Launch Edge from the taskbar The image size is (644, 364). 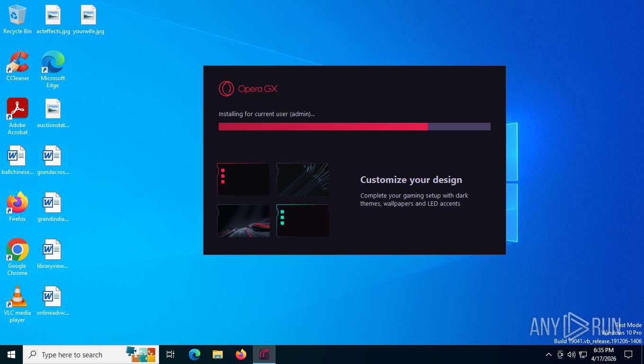195,355
